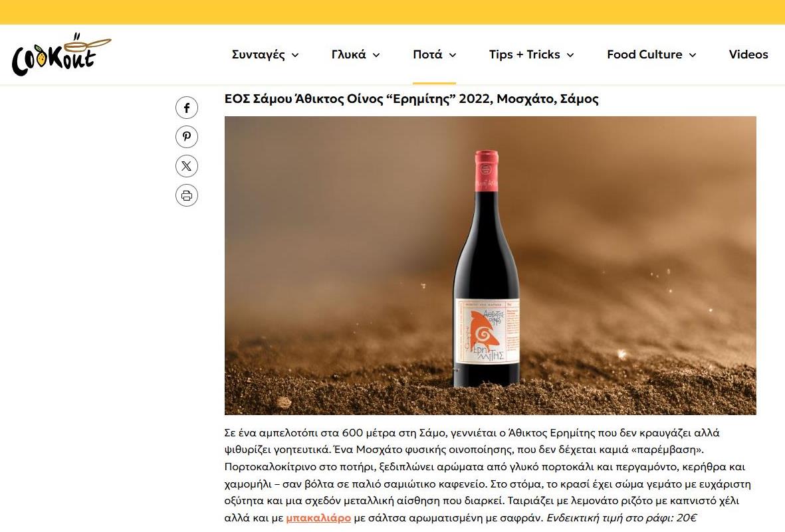Expand the Tips + Tricks chevron
Screen dimensions: 785x532
[570, 55]
